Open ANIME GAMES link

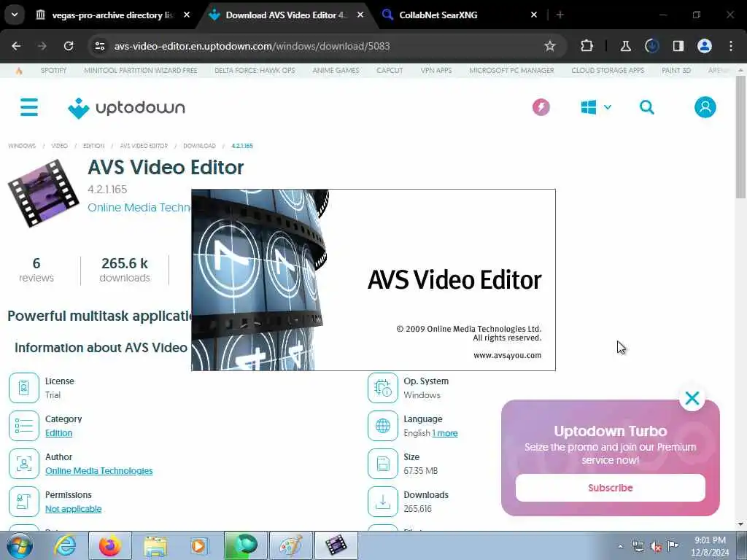coord(336,71)
